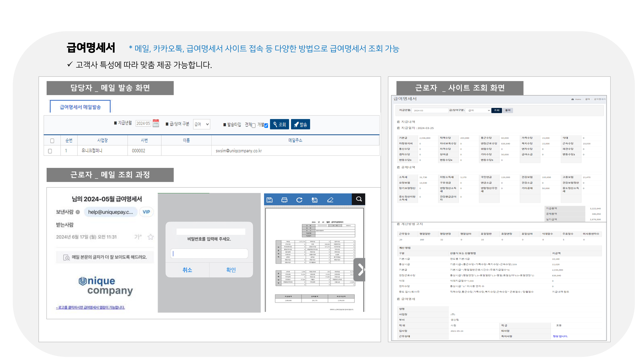Open the calendar picker next to 지급년월

pyautogui.click(x=156, y=123)
